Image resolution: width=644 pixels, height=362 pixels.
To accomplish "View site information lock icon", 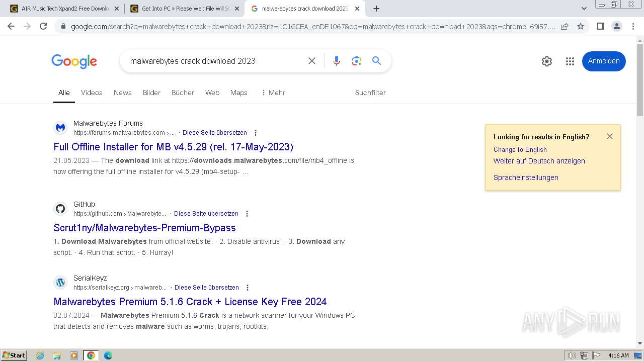I will click(63, 27).
